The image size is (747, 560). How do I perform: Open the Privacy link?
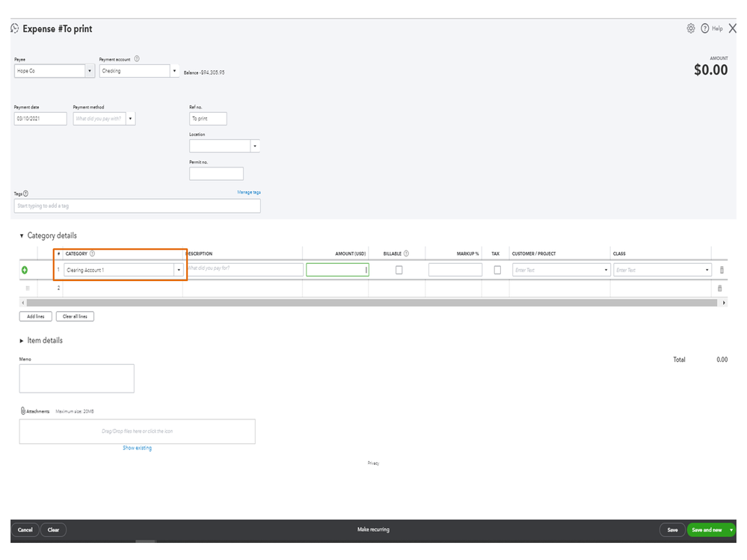tap(373, 463)
